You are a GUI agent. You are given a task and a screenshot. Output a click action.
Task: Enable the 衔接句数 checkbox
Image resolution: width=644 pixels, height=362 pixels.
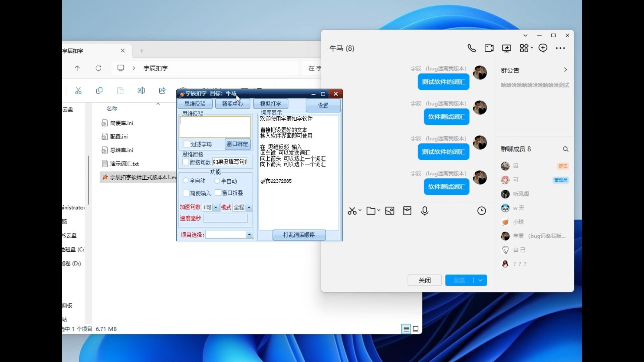[185, 162]
